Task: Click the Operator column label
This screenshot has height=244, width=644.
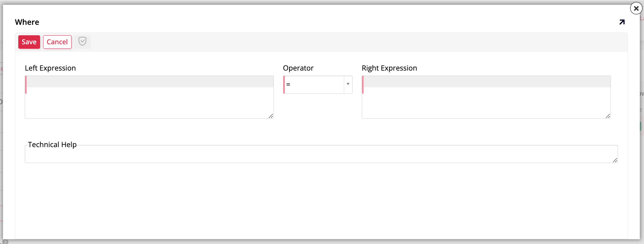Action: coord(298,68)
